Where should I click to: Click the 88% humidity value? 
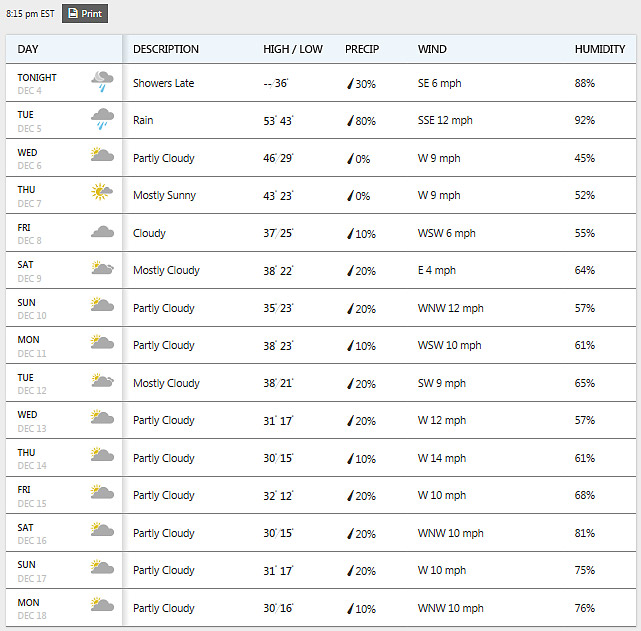585,83
